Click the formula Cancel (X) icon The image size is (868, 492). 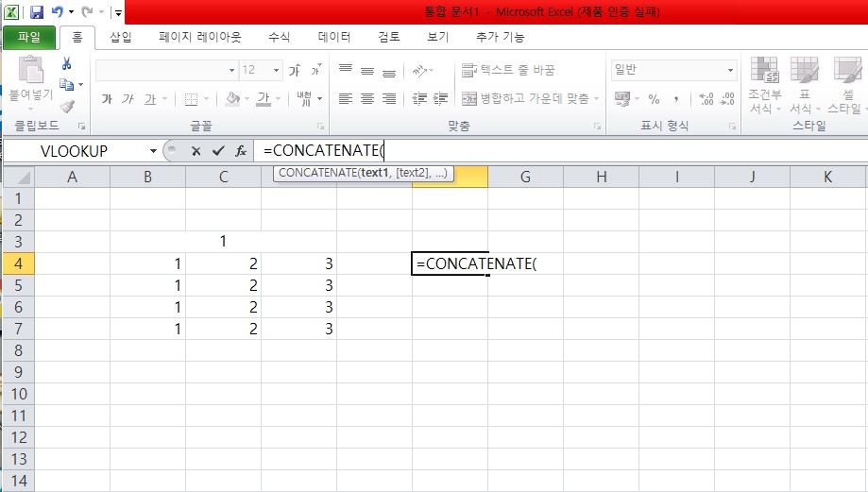pyautogui.click(x=196, y=150)
